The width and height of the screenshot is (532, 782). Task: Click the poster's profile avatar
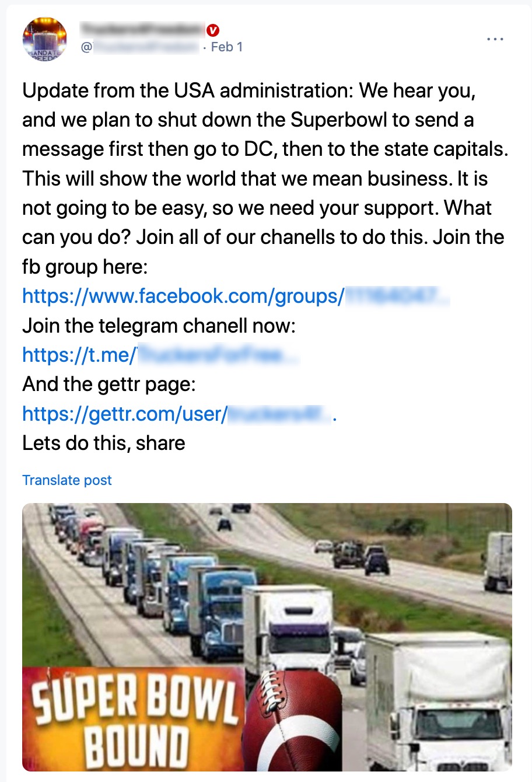(x=44, y=39)
